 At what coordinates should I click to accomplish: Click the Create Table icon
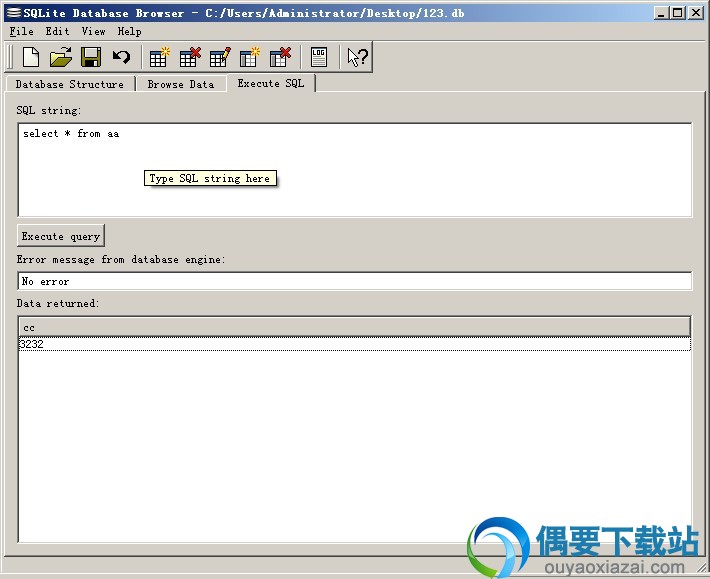pos(159,57)
